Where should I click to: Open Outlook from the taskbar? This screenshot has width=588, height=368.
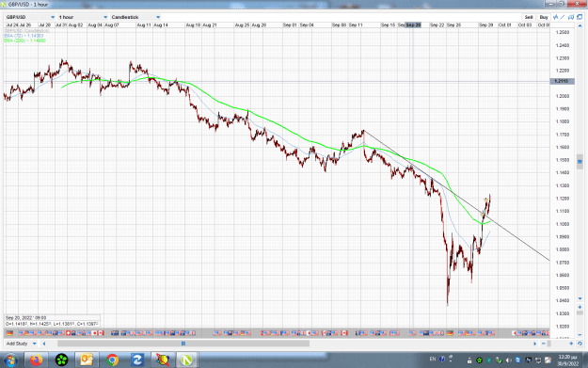pyautogui.click(x=87, y=360)
